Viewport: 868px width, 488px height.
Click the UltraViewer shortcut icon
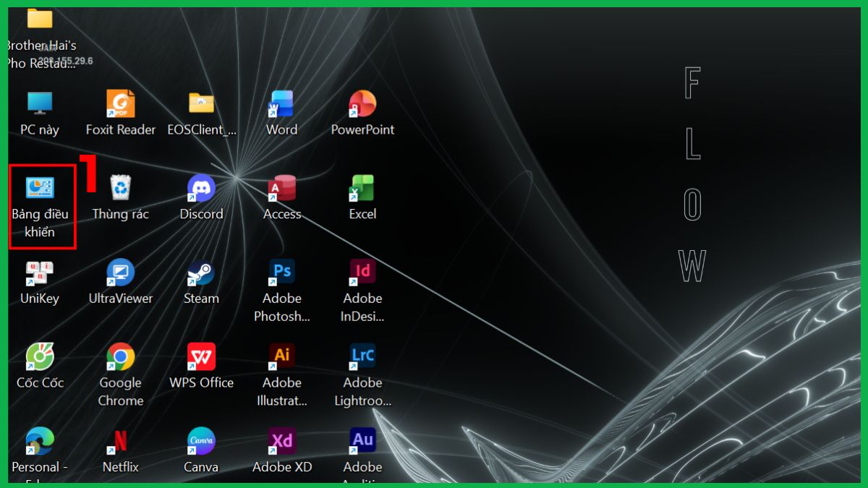tap(120, 273)
